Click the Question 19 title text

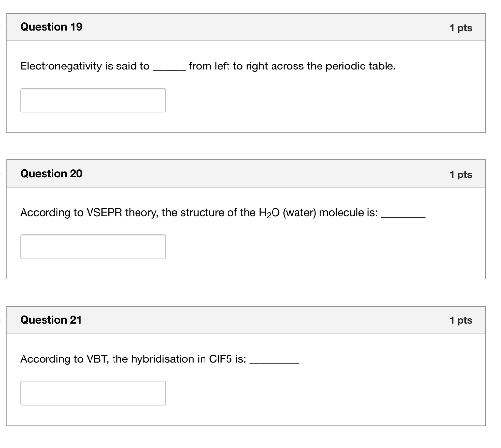pyautogui.click(x=51, y=27)
